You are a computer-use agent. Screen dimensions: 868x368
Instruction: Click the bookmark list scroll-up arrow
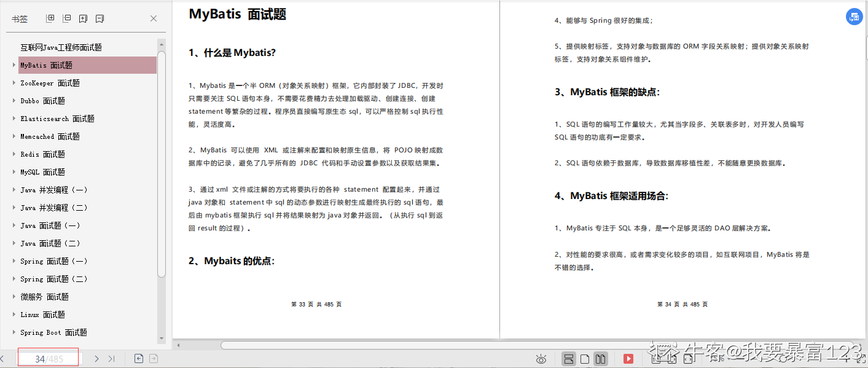point(162,44)
